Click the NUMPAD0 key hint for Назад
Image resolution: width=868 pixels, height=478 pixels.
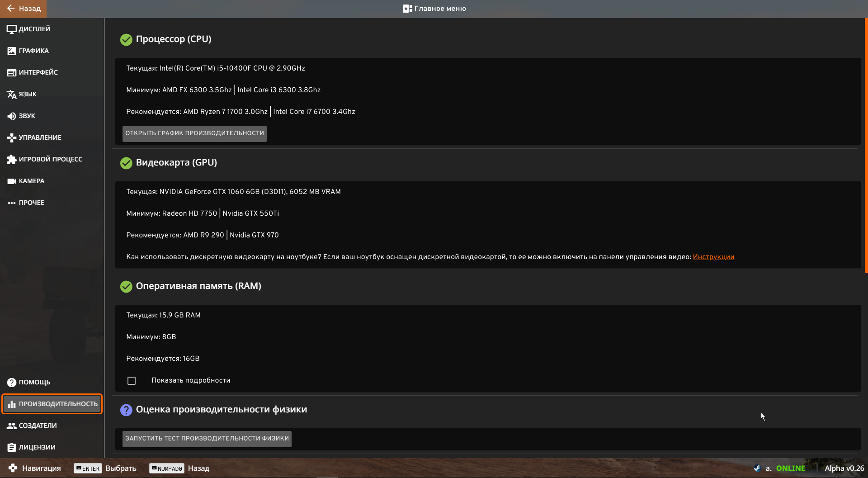(167, 469)
